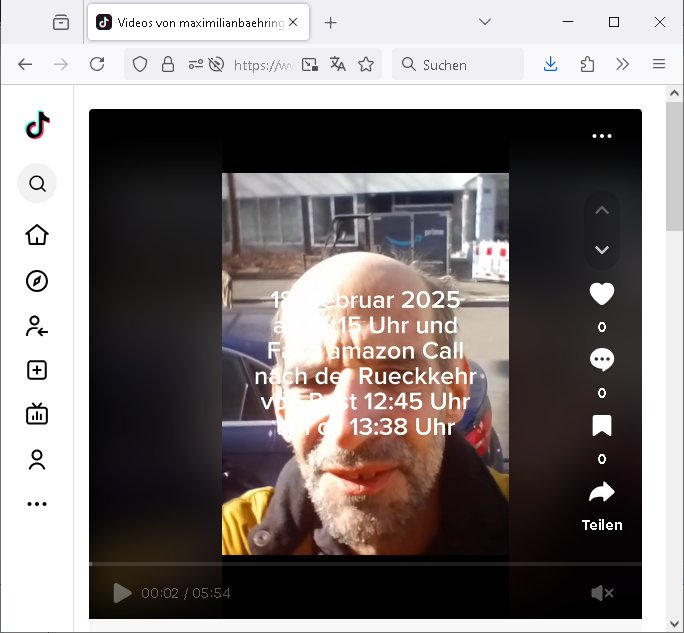Open the video comments
The width and height of the screenshot is (684, 633).
tap(601, 360)
